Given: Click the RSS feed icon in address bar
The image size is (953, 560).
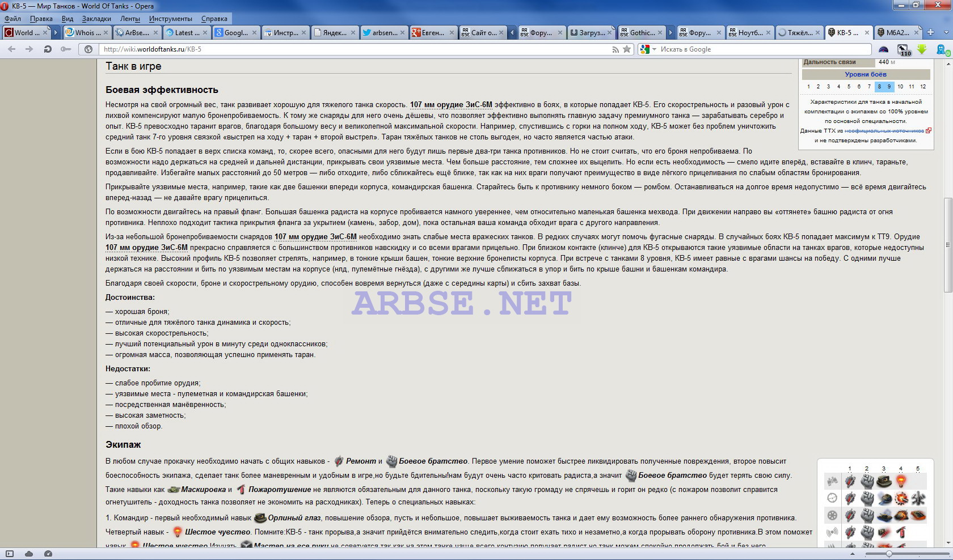Looking at the screenshot, I should pos(615,49).
